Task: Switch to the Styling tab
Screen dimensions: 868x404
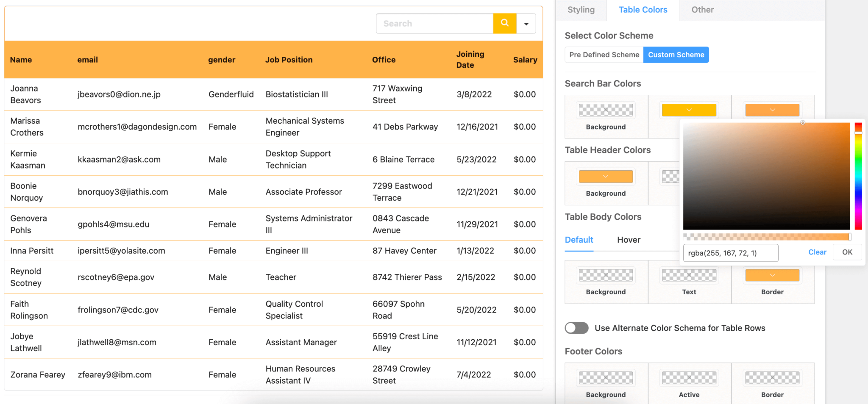Action: click(x=581, y=10)
